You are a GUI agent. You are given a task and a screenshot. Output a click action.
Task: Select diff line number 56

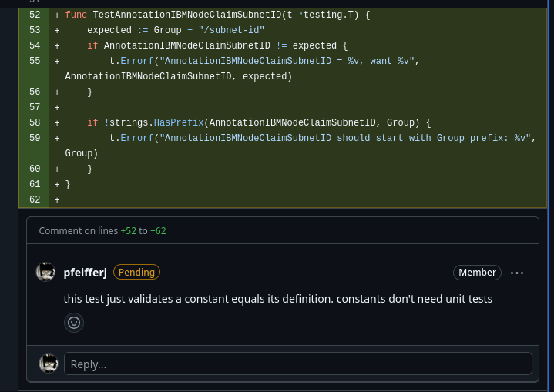click(35, 92)
